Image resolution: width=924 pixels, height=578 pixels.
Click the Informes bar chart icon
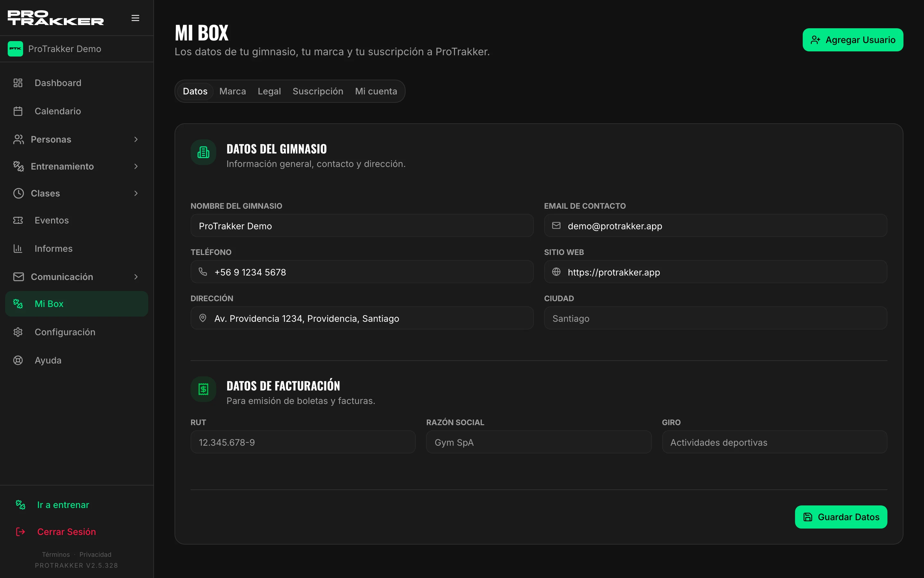tap(18, 249)
